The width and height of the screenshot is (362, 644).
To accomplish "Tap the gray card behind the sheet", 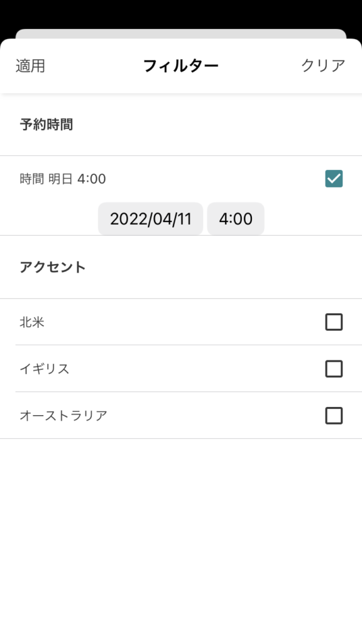I will tap(181, 34).
